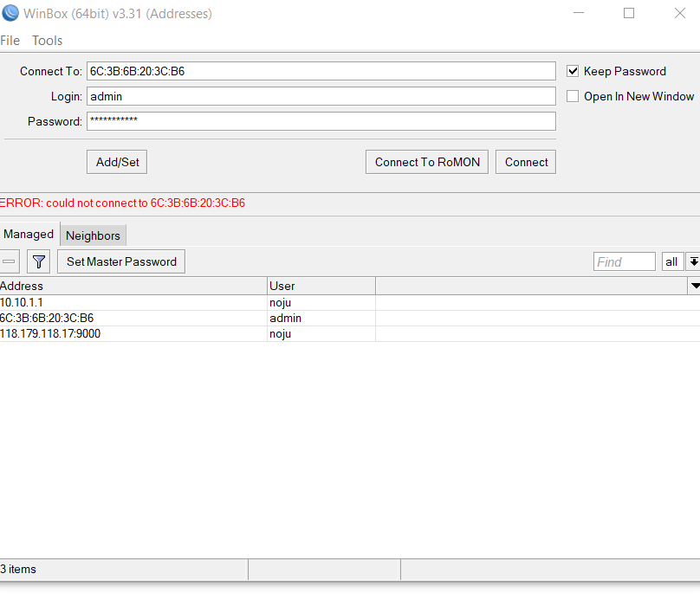Focus the Login field

321,96
